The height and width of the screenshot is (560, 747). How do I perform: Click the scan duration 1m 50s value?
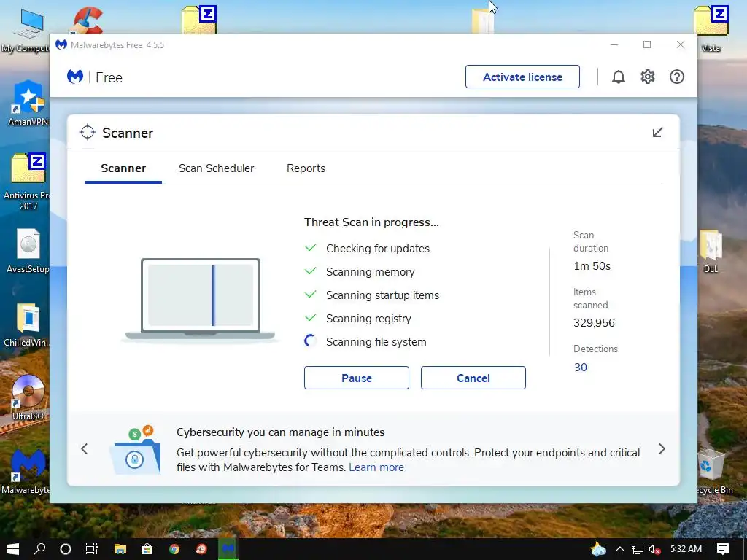pos(592,266)
